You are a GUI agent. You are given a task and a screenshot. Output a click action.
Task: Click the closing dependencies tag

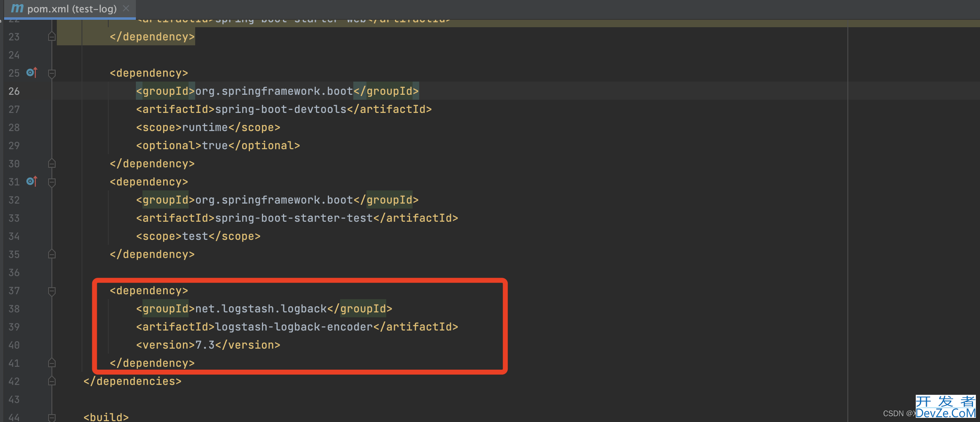coord(133,381)
